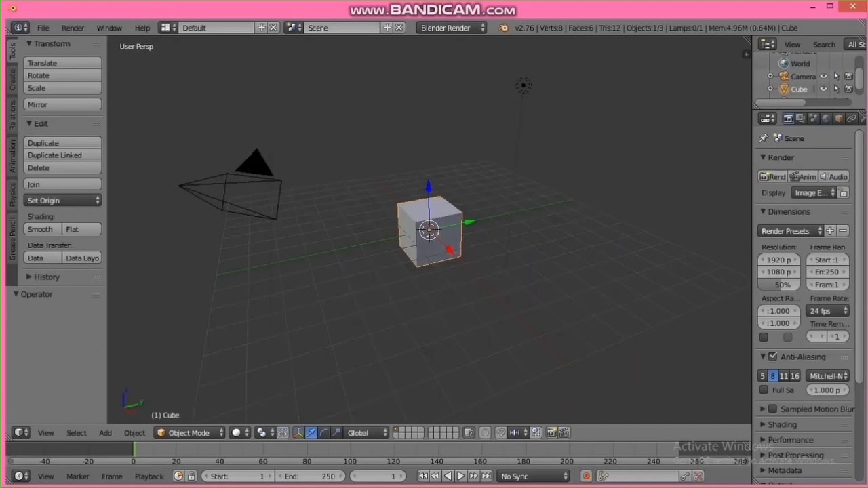Toggle Cube selectability arrow in outliner
Screen dimensions: 868x488
(836, 89)
